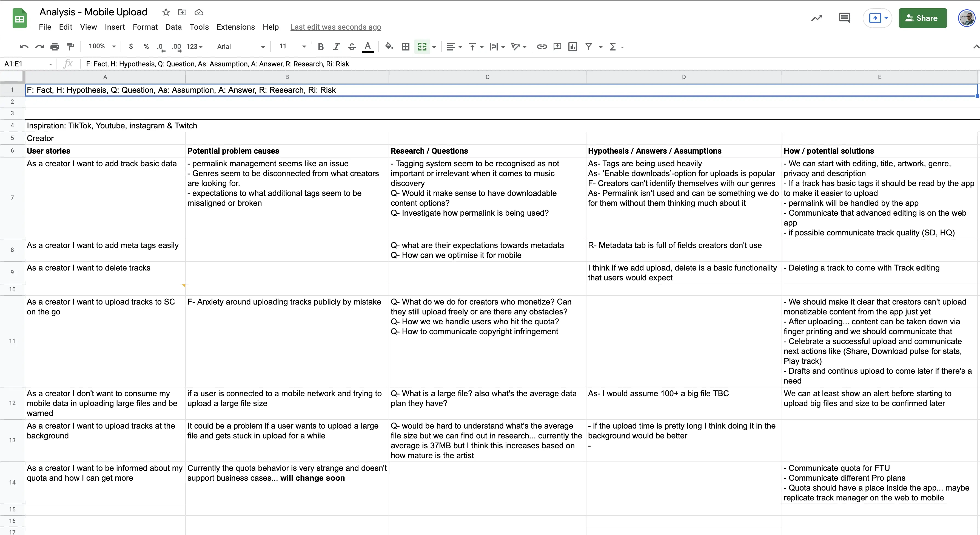Open the zoom level dropdown
Viewport: 980px width, 535px height.
point(101,46)
